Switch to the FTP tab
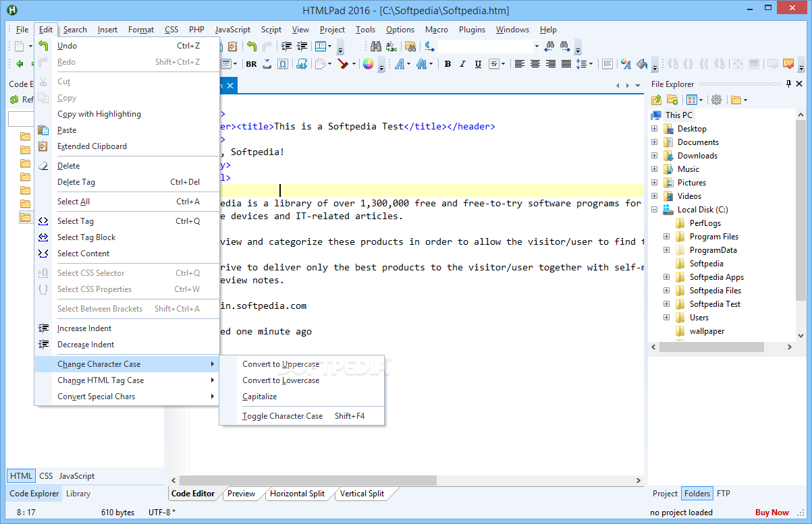The width and height of the screenshot is (812, 524). pos(723,494)
